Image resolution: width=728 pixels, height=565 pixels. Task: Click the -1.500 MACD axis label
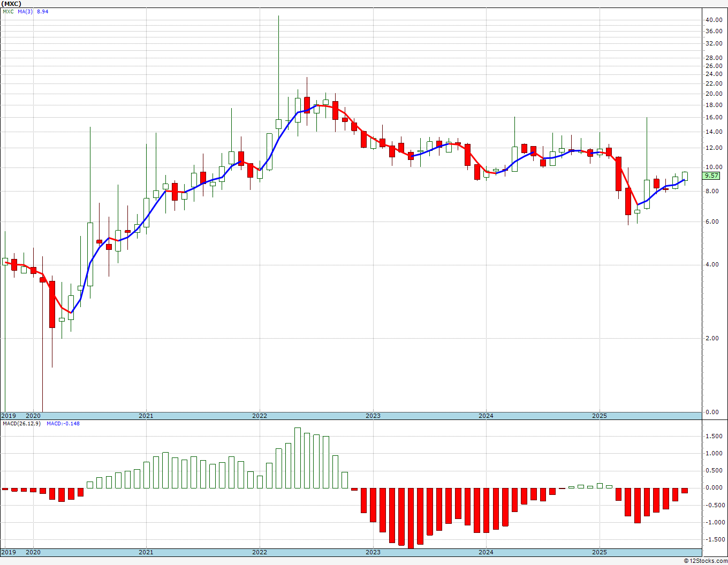(x=712, y=539)
